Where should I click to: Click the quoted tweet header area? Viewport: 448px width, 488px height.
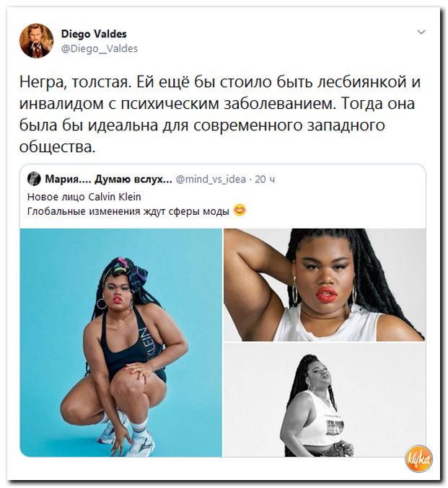151,179
